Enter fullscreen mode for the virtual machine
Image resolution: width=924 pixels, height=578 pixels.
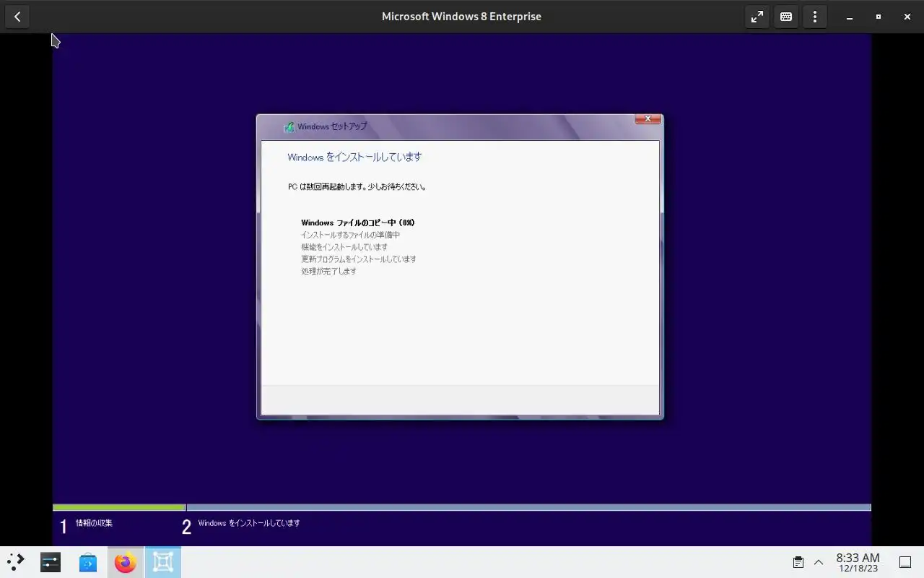click(757, 17)
